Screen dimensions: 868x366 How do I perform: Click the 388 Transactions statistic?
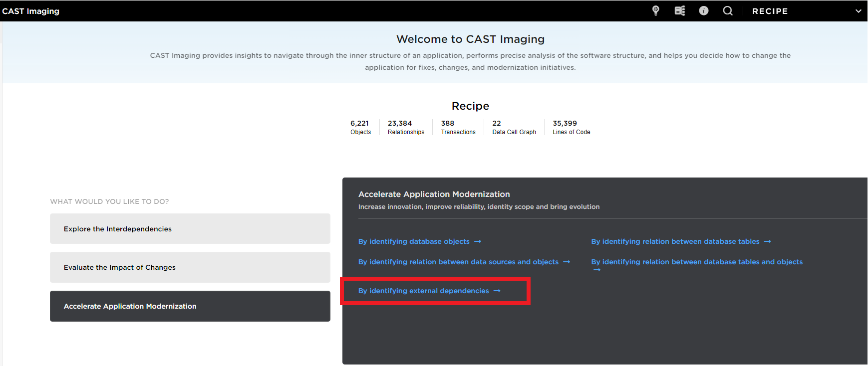tap(458, 127)
